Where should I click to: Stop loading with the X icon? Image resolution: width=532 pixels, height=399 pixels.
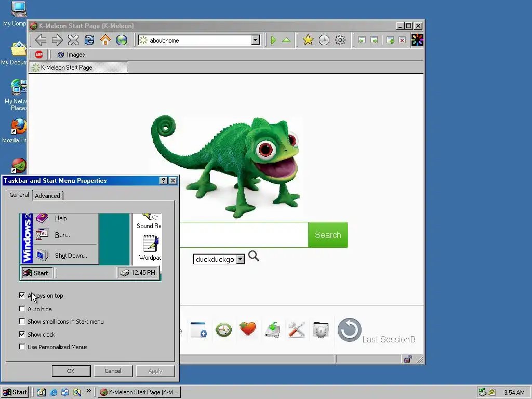73,40
